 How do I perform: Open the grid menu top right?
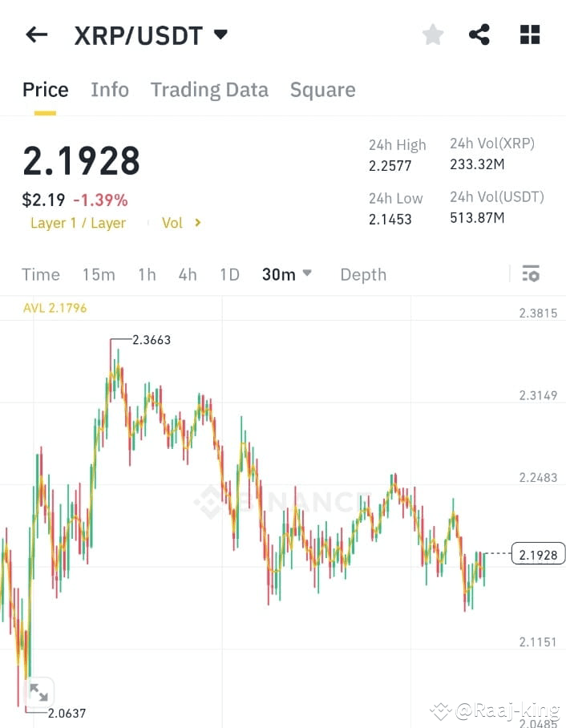(529, 34)
